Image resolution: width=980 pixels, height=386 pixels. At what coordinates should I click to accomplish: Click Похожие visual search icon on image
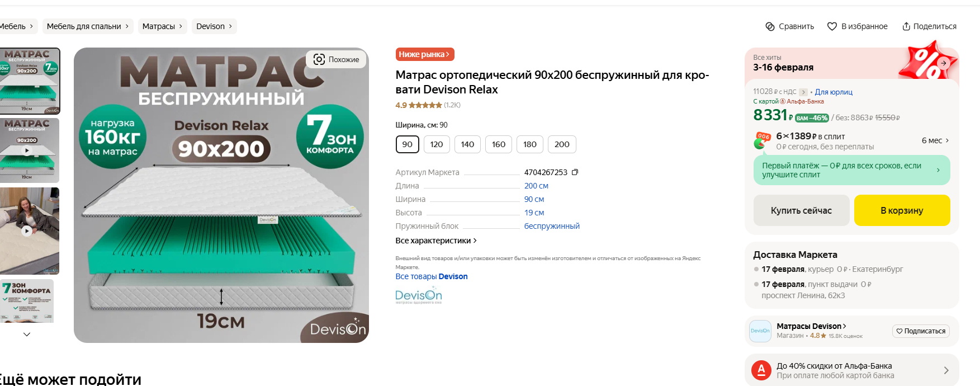319,59
